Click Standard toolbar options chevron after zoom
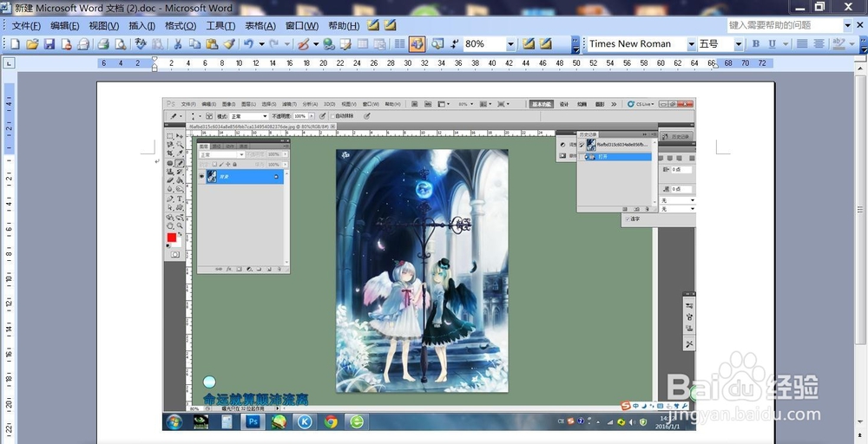The height and width of the screenshot is (444, 868). (575, 44)
